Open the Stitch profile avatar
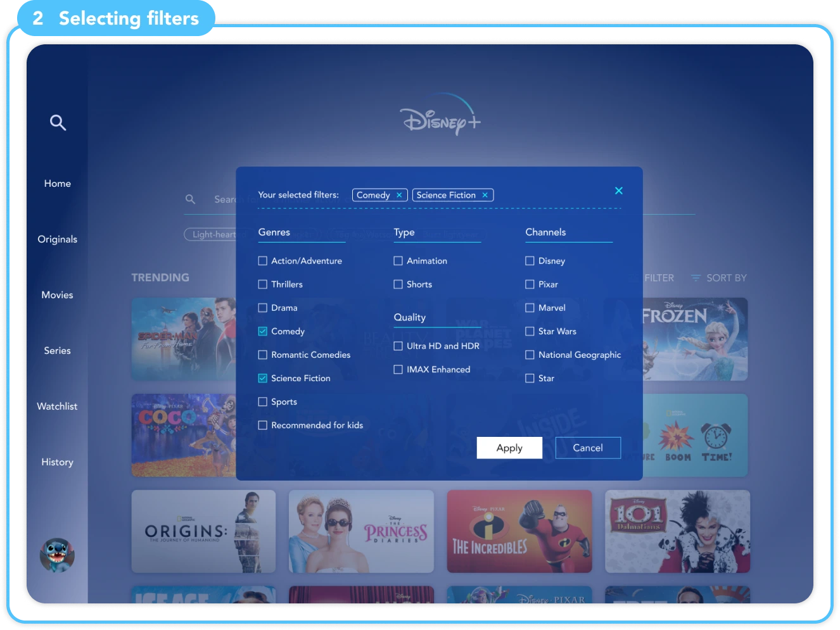840x630 pixels. tap(57, 555)
